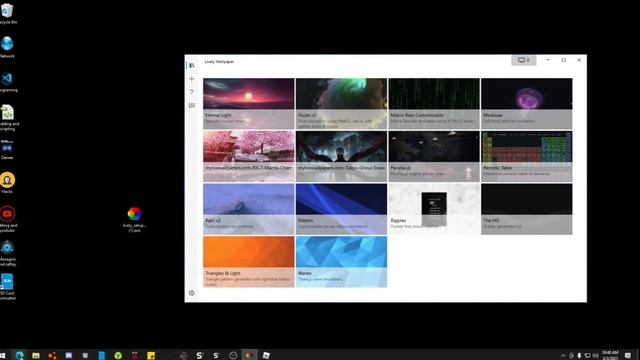Click the Recycle Bin desktop icon
The height and width of the screenshot is (360, 640).
pyautogui.click(x=7, y=13)
